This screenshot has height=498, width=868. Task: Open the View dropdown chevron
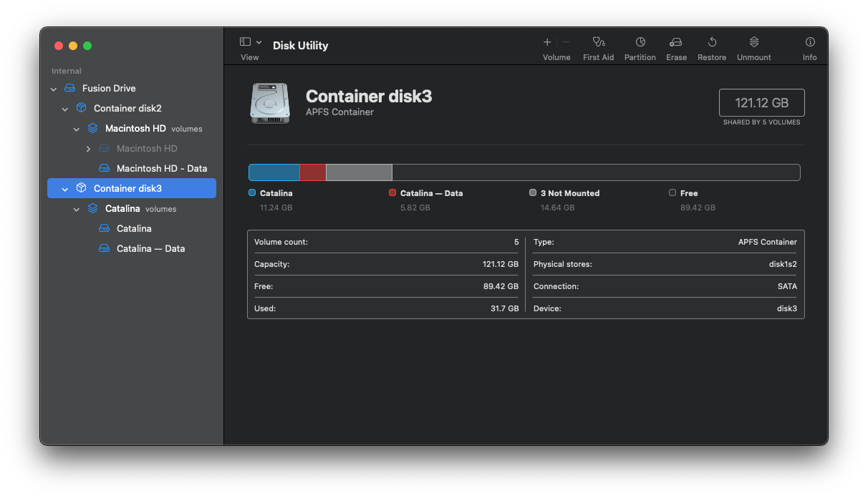click(259, 43)
